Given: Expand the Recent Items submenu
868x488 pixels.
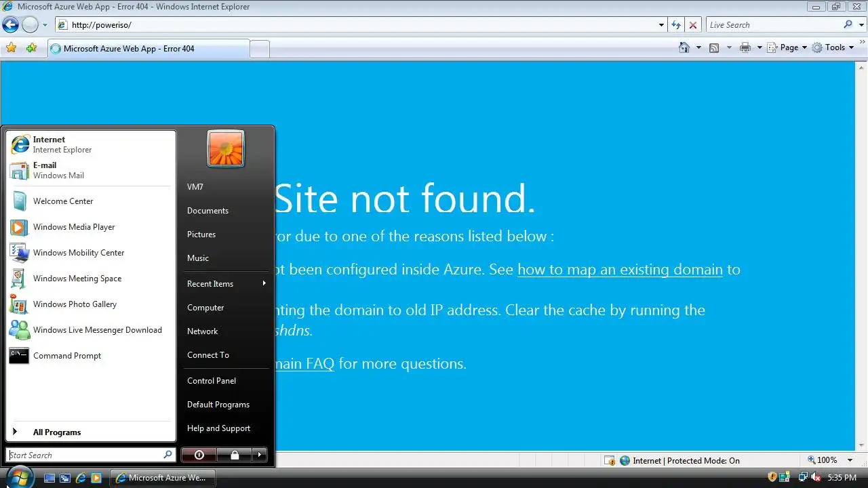Looking at the screenshot, I should 226,284.
